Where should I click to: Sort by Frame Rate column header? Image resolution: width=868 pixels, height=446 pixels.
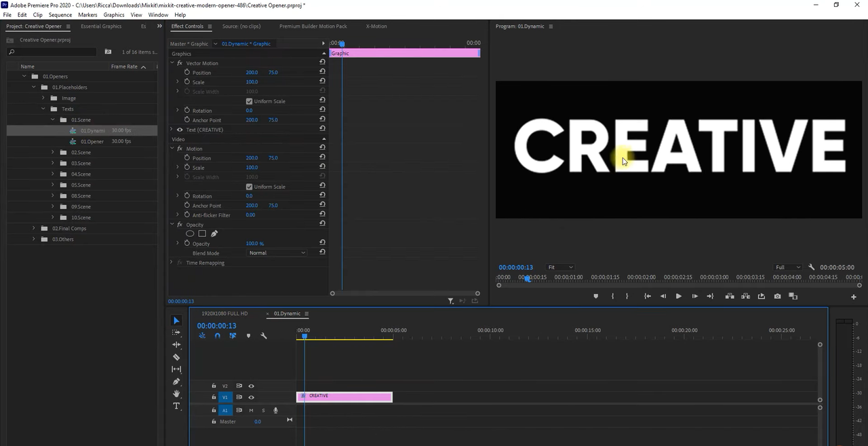click(124, 67)
